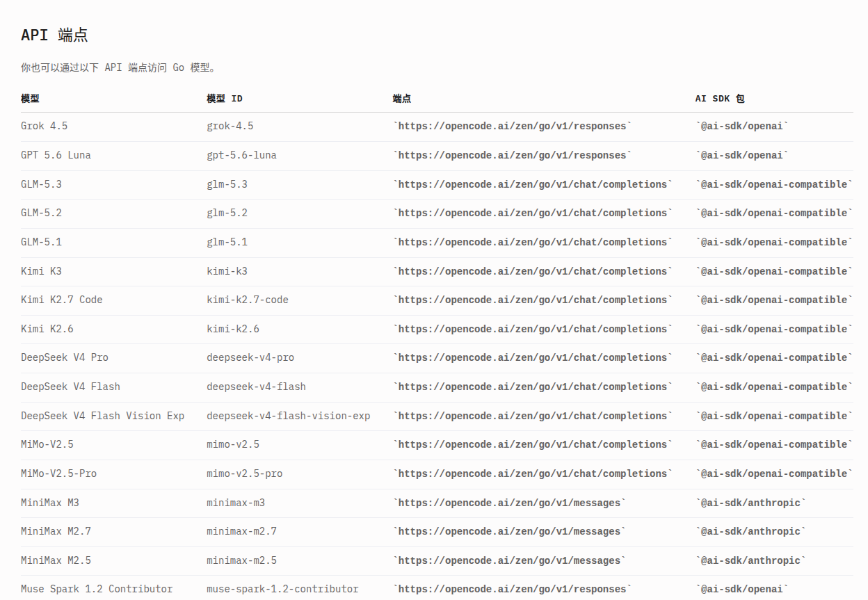
Task: Click the SDK package in the Grok 4.5 row
Action: click(x=742, y=126)
